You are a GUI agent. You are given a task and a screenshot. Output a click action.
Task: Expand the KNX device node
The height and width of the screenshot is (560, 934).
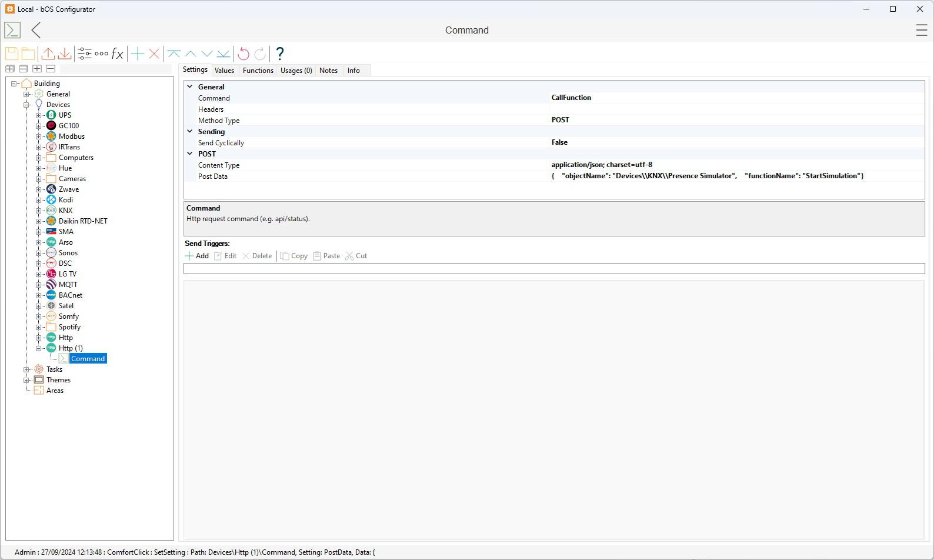point(39,211)
